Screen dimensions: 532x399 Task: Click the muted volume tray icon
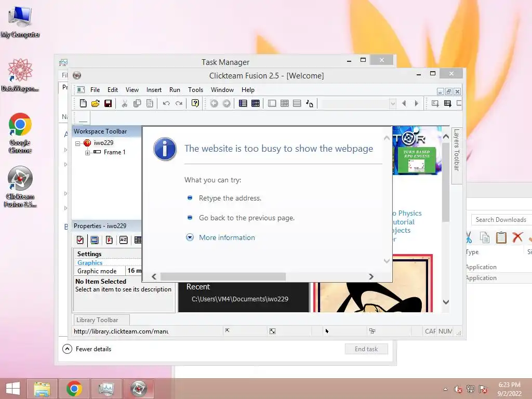pos(458,389)
